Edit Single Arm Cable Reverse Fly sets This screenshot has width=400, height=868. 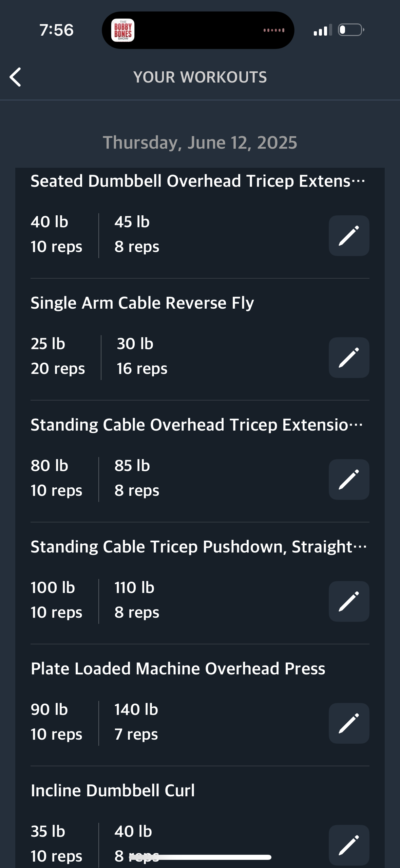[x=349, y=358]
